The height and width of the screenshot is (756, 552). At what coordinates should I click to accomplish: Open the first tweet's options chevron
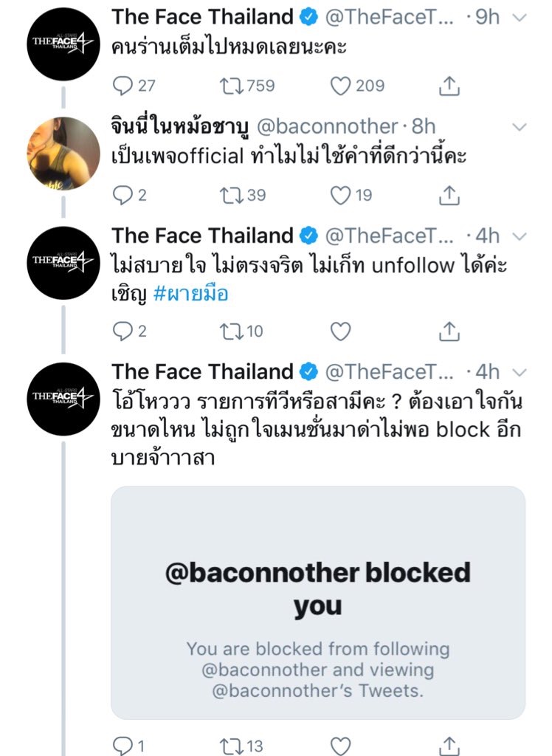520,17
